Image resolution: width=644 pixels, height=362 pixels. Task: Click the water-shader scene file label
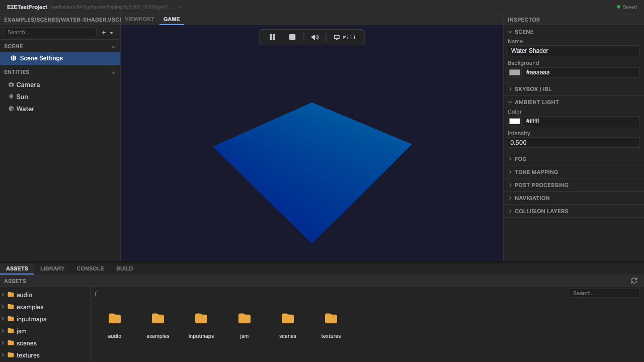(x=62, y=20)
